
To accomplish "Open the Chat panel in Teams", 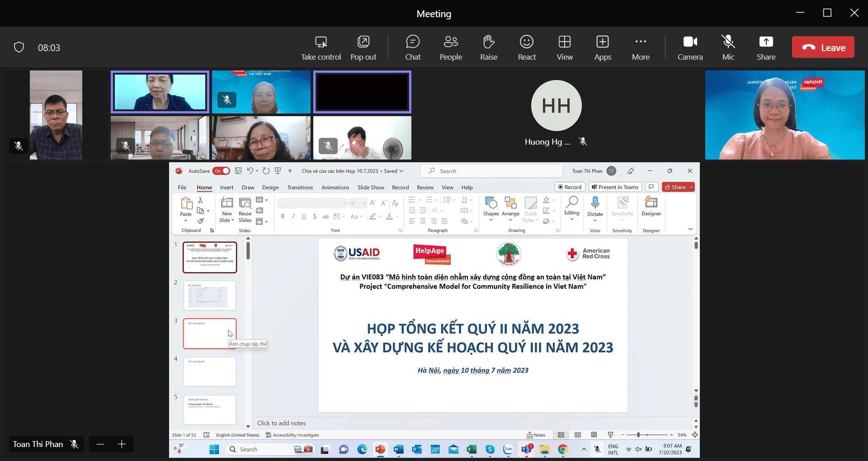I will click(x=412, y=47).
